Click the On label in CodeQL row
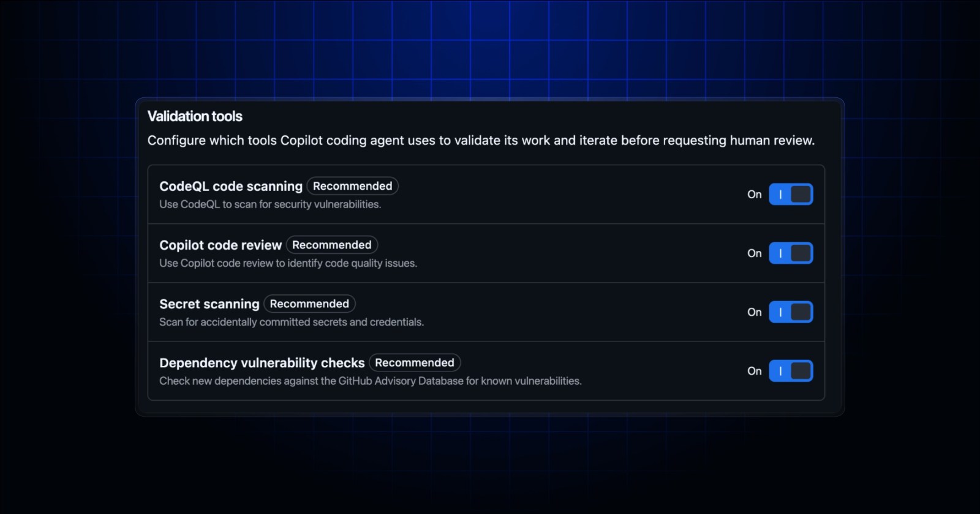This screenshot has height=514, width=980. tap(755, 194)
